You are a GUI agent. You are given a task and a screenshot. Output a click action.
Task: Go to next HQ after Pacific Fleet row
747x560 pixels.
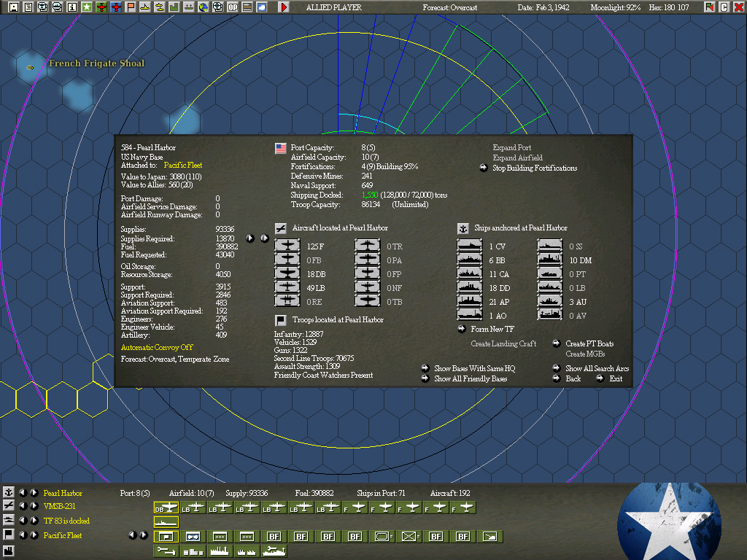[34, 534]
